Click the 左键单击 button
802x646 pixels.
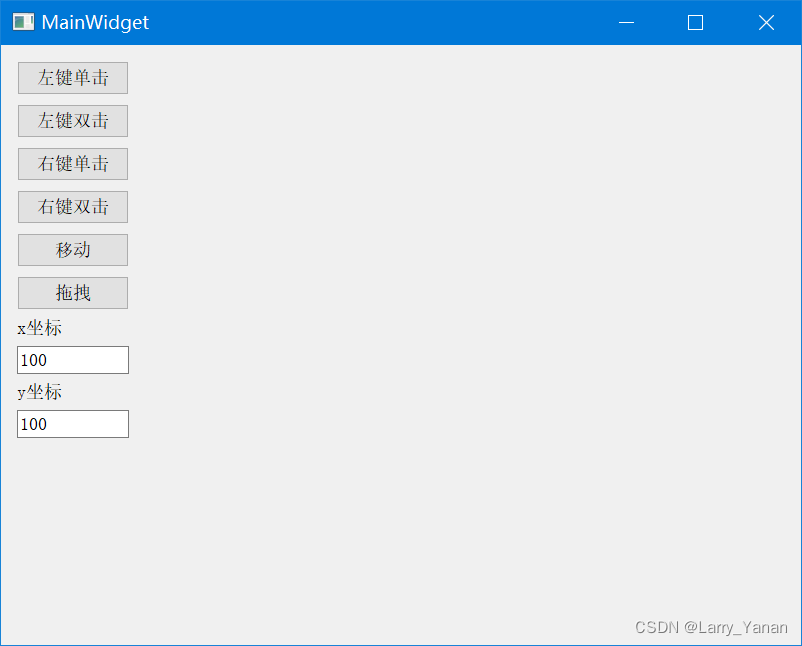tap(73, 78)
